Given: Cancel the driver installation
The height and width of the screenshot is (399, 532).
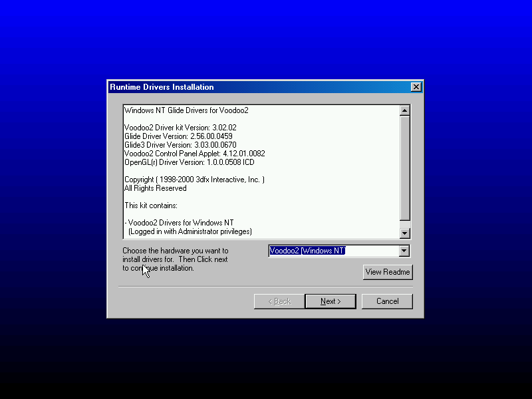Looking at the screenshot, I should (387, 301).
